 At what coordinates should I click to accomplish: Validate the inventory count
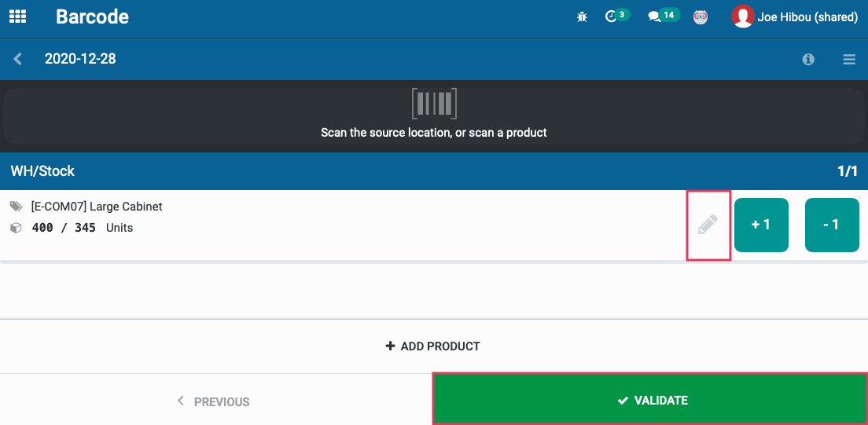pos(650,400)
